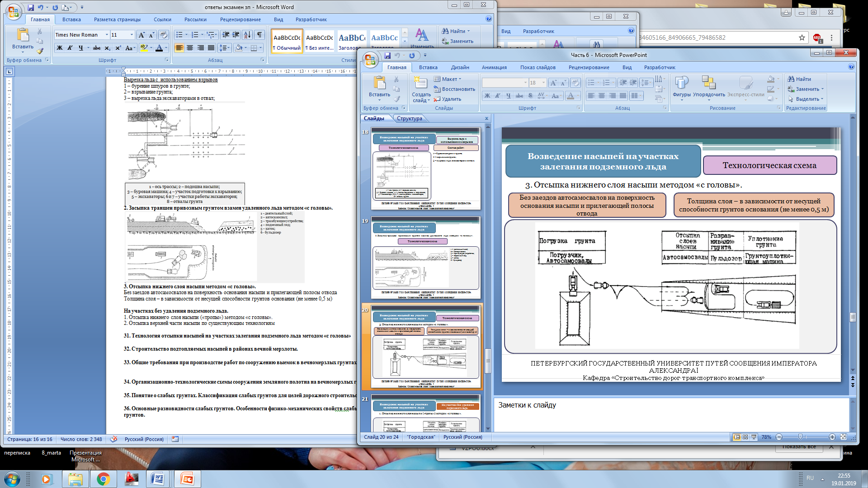The width and height of the screenshot is (868, 488).
Task: Click Grow Font icon in Word
Action: (x=142, y=35)
